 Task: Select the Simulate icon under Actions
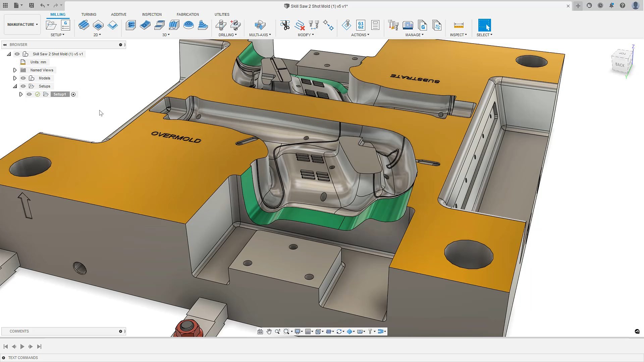click(347, 25)
